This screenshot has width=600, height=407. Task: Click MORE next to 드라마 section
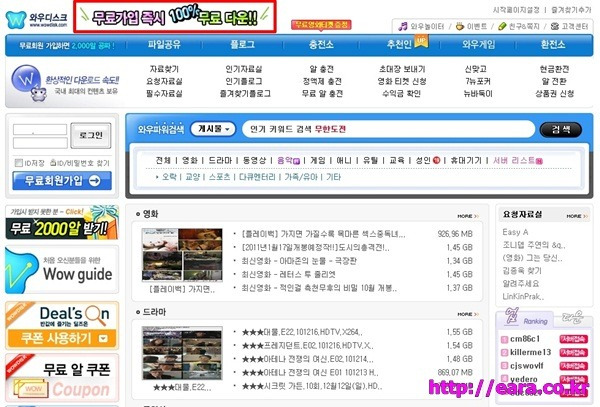click(x=468, y=314)
